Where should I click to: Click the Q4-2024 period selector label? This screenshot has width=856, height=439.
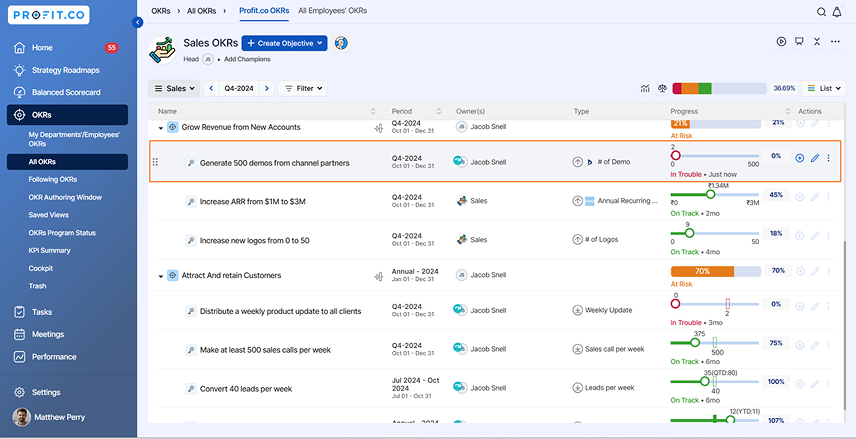[x=239, y=88]
